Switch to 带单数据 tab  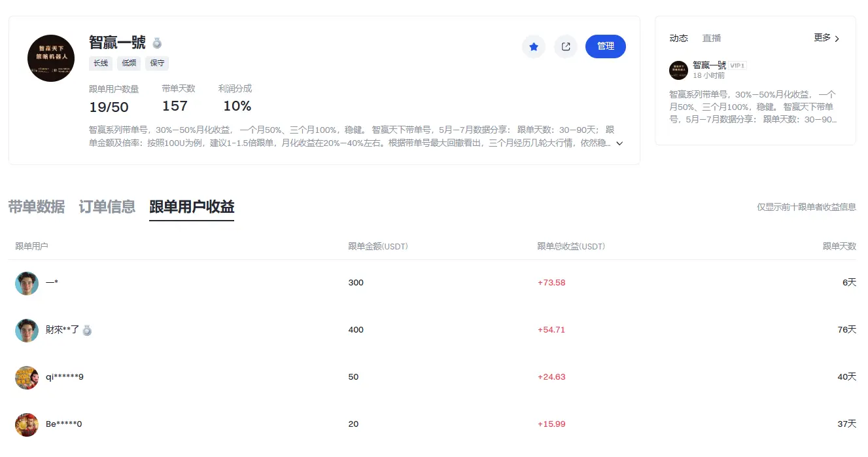coord(37,207)
